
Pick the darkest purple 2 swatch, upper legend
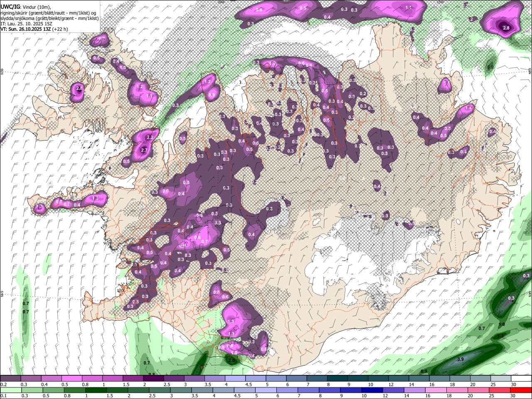click(x=153, y=379)
